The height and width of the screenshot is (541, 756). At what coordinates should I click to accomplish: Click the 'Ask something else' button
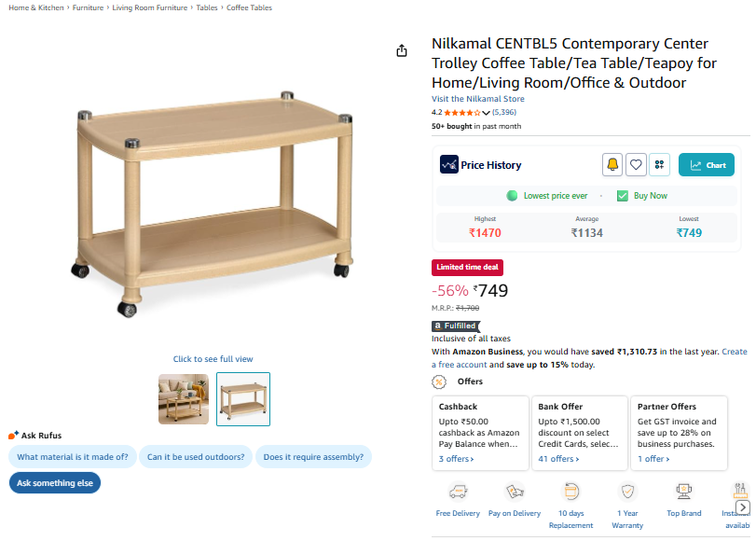[54, 483]
